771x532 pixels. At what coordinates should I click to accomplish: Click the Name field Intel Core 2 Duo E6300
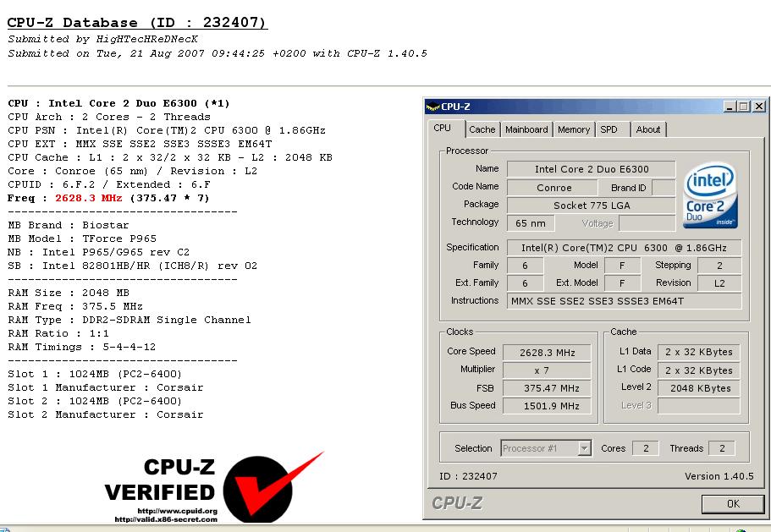point(591,169)
